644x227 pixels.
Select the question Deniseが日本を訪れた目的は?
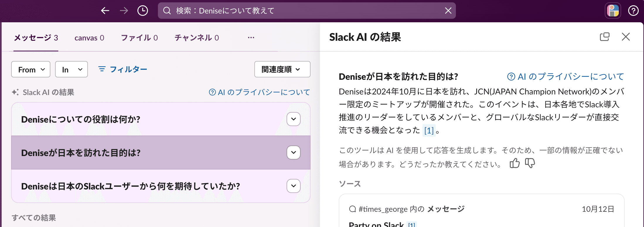81,153
